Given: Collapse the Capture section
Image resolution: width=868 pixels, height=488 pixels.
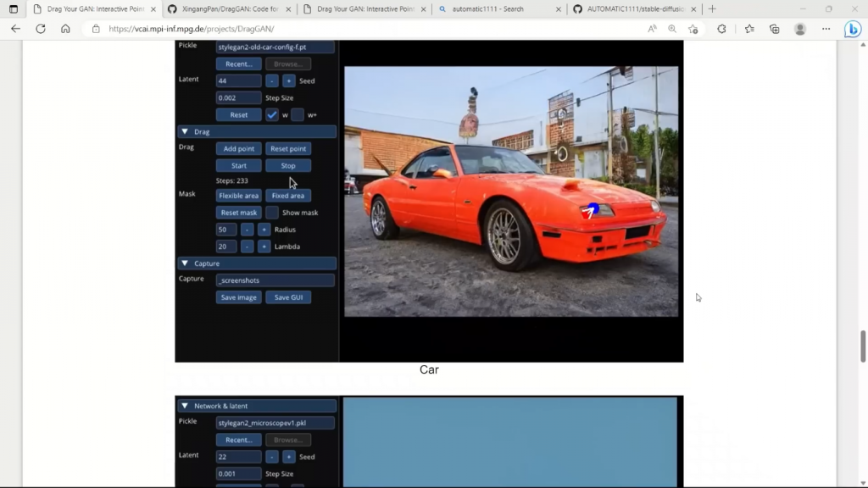Looking at the screenshot, I should click(185, 263).
